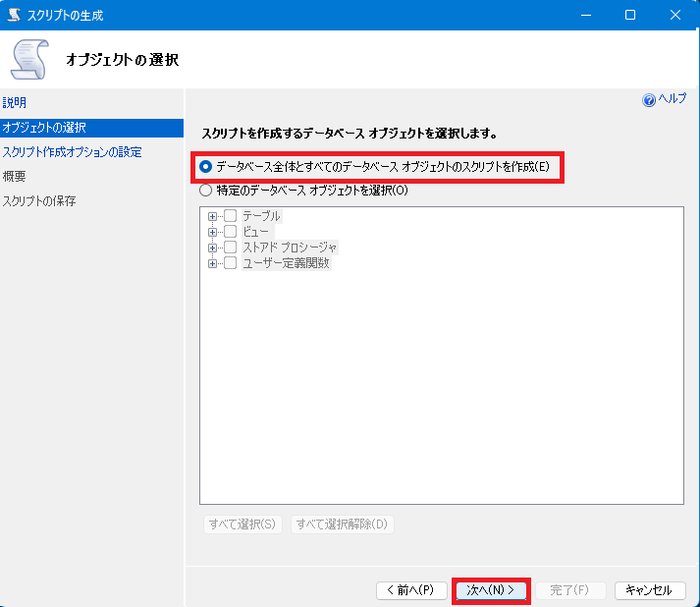Click the すべて選択解除(D) button

[342, 524]
